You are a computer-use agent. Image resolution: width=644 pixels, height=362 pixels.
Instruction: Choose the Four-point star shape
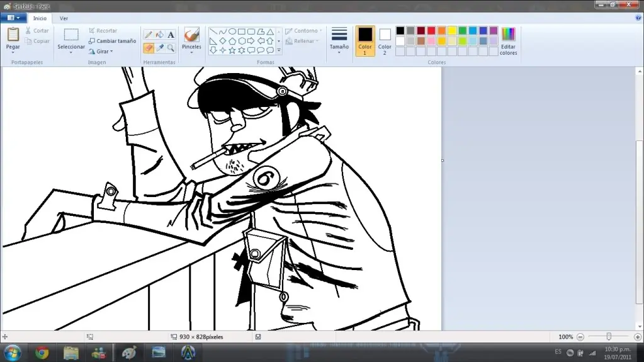[223, 50]
